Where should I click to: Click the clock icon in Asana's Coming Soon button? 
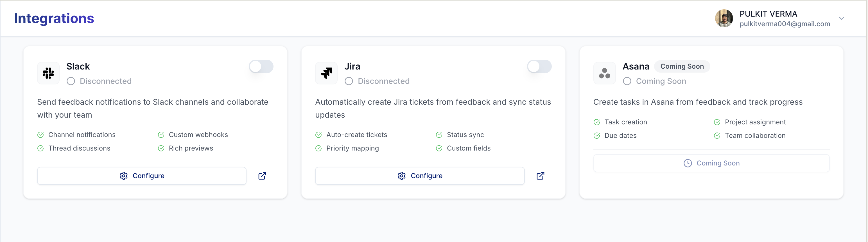(687, 163)
